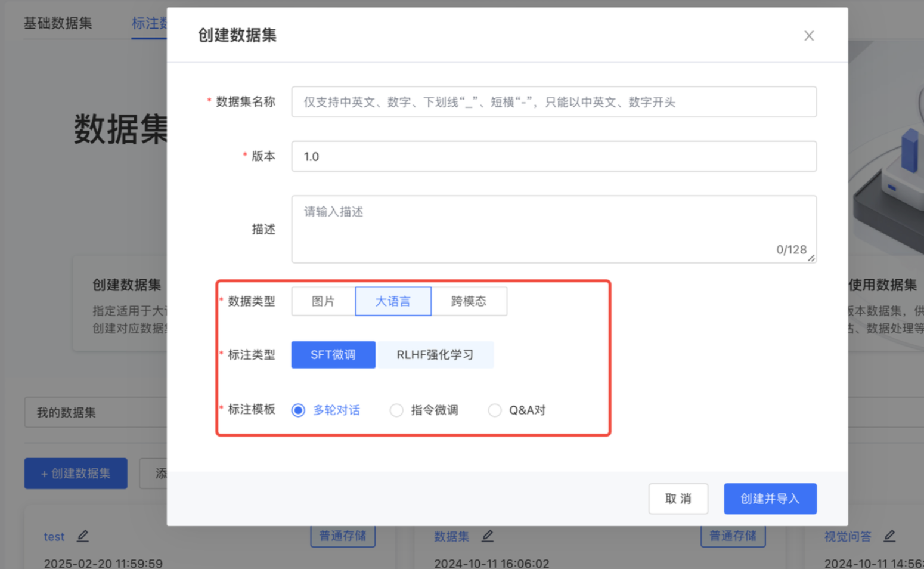The width and height of the screenshot is (924, 569).
Task: Click the 版本 field showing 1.0
Action: pyautogui.click(x=553, y=156)
